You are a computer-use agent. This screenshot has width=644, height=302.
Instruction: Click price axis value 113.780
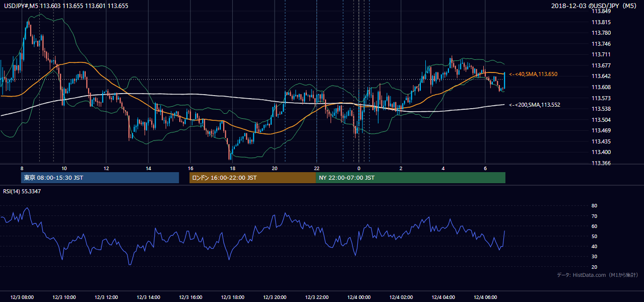[601, 33]
